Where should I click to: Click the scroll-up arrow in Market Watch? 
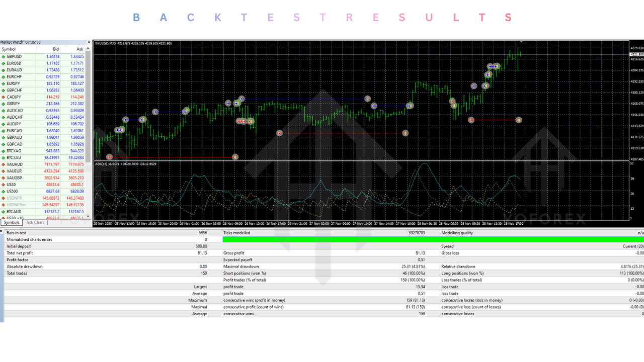(x=89, y=49)
